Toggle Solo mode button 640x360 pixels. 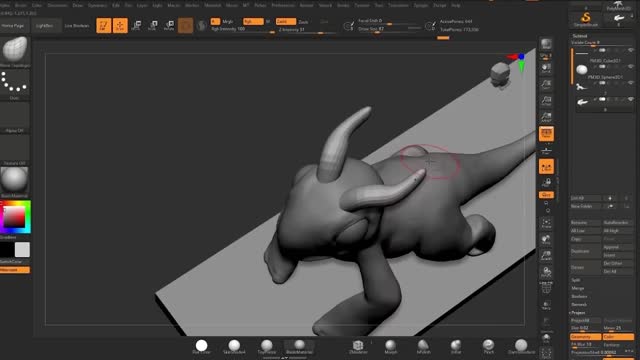[x=546, y=338]
